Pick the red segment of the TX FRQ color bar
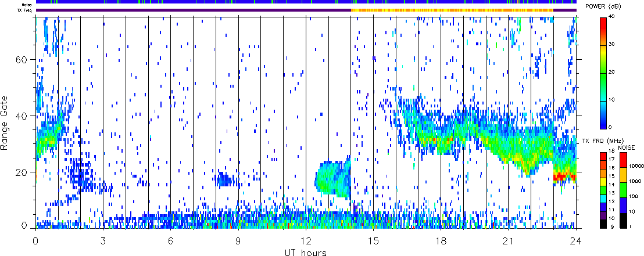644x256 pixels. 603,156
